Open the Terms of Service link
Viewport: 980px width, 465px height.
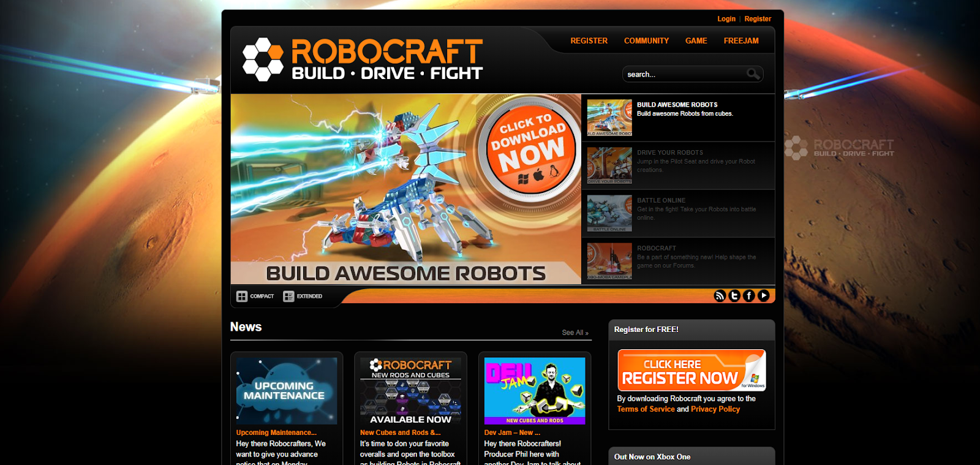coord(646,409)
